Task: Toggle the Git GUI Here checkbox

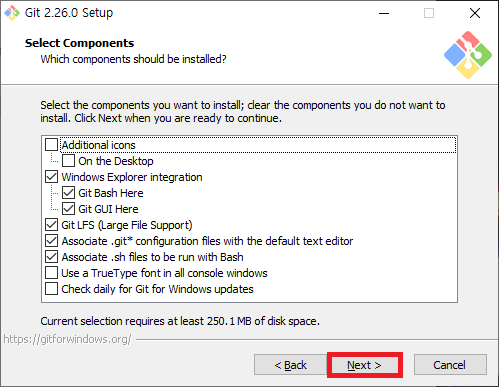Action: [68, 209]
